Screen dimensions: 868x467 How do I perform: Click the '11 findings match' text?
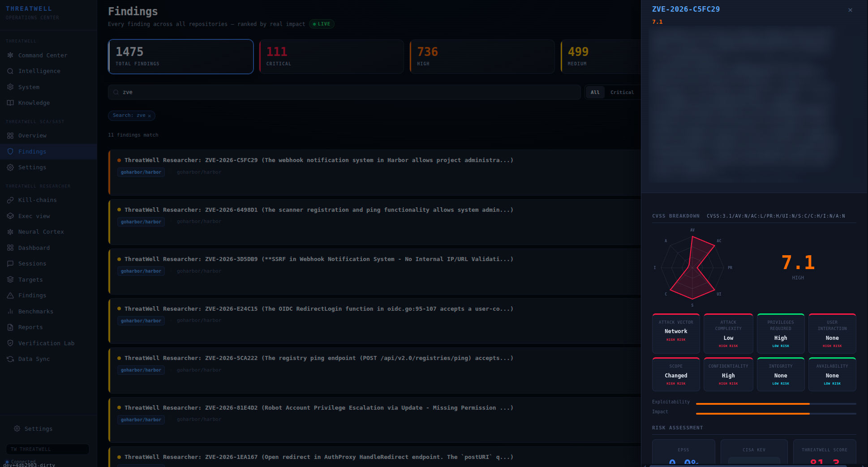[x=133, y=135]
